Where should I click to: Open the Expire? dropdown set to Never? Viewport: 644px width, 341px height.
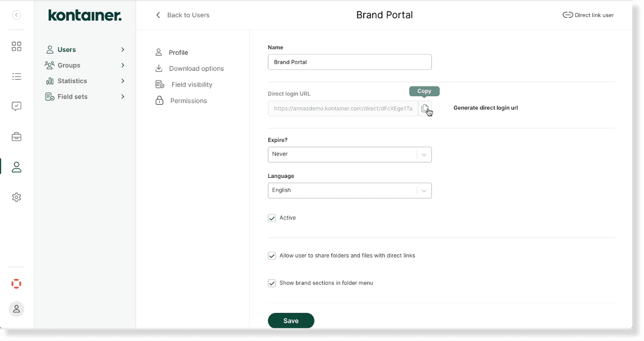(350, 154)
